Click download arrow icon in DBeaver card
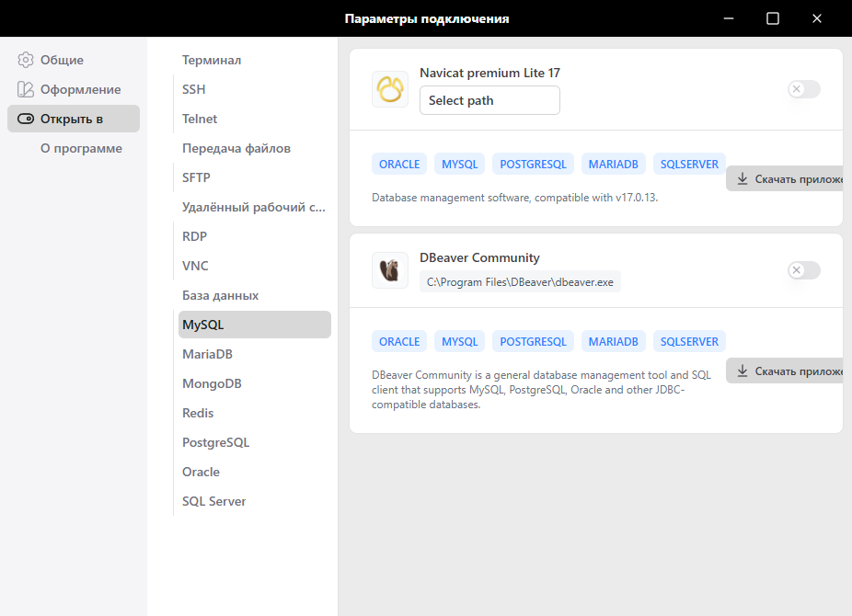 click(x=743, y=371)
